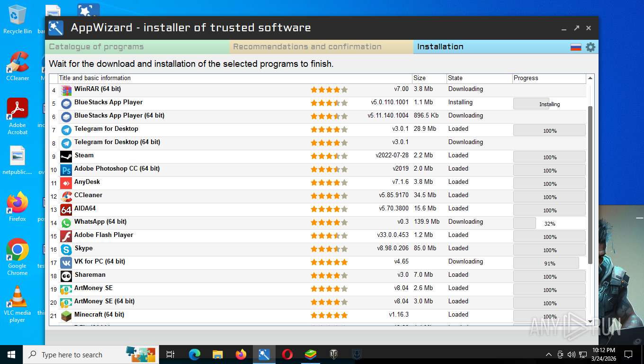Click the BlueStacks App Player row icon
This screenshot has width=644, height=364.
click(x=66, y=103)
